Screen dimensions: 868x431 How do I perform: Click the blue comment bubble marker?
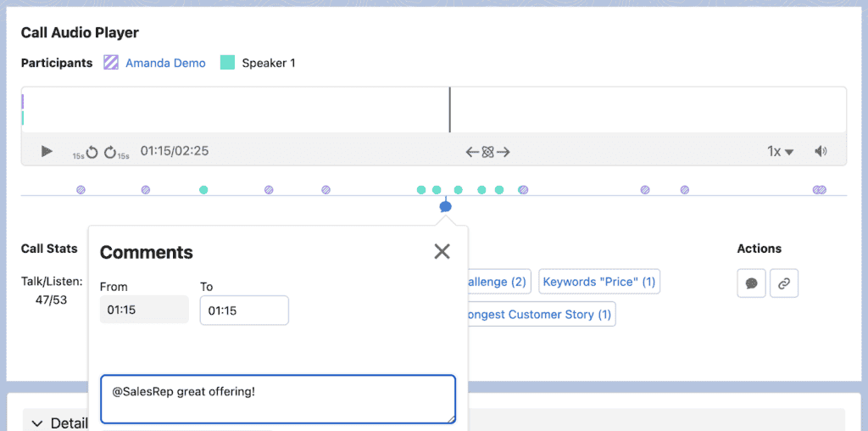[446, 207]
